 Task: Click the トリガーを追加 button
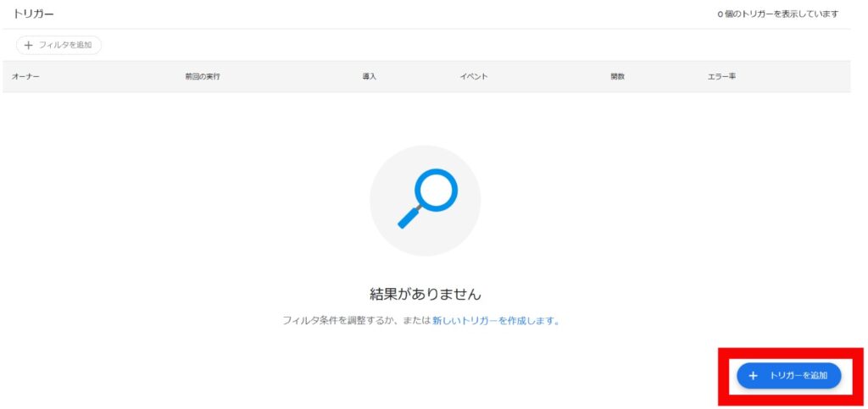click(x=789, y=376)
